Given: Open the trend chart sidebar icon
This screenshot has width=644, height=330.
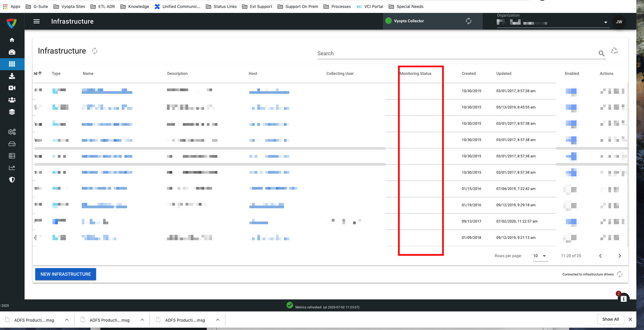Looking at the screenshot, I should click(12, 168).
